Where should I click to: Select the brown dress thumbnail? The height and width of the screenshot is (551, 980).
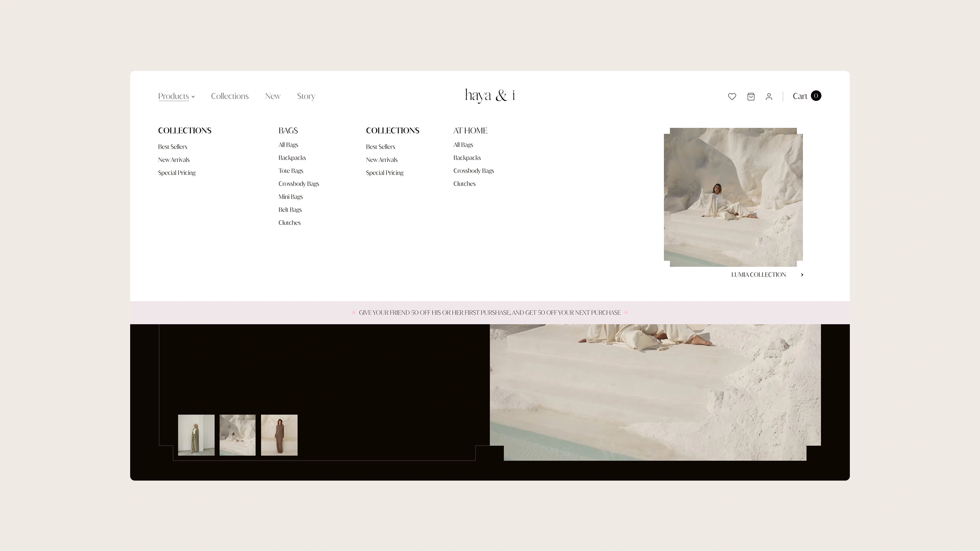coord(279,435)
